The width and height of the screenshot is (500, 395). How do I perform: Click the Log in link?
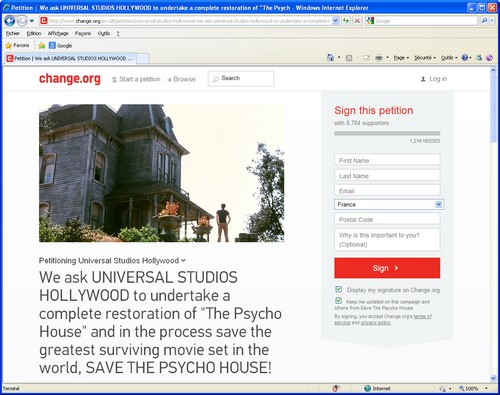(434, 79)
